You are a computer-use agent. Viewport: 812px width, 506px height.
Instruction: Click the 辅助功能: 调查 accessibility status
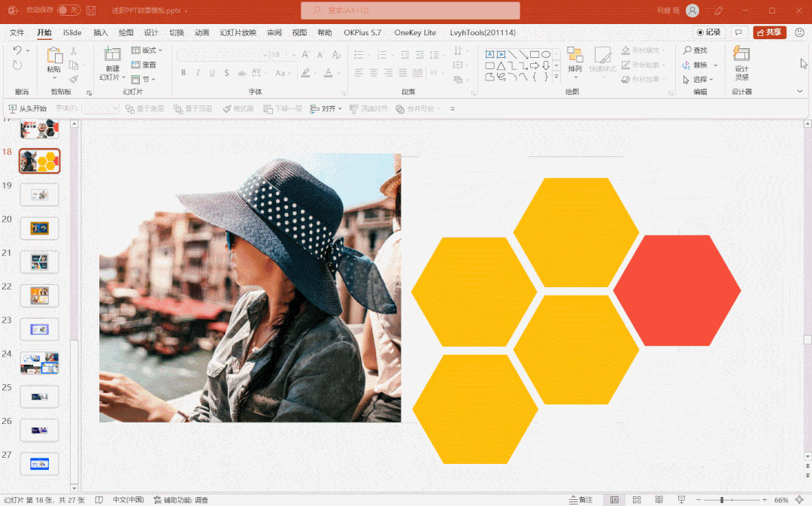click(181, 500)
